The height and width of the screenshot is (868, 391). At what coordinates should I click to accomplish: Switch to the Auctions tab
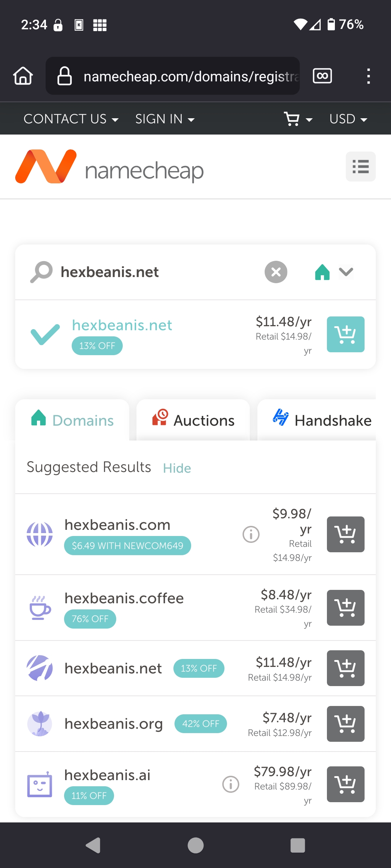point(193,420)
